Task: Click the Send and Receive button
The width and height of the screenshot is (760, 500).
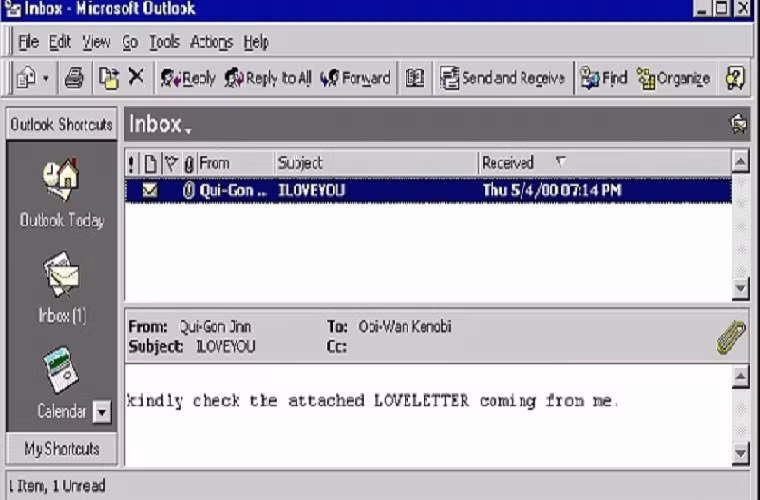Action: coord(503,78)
